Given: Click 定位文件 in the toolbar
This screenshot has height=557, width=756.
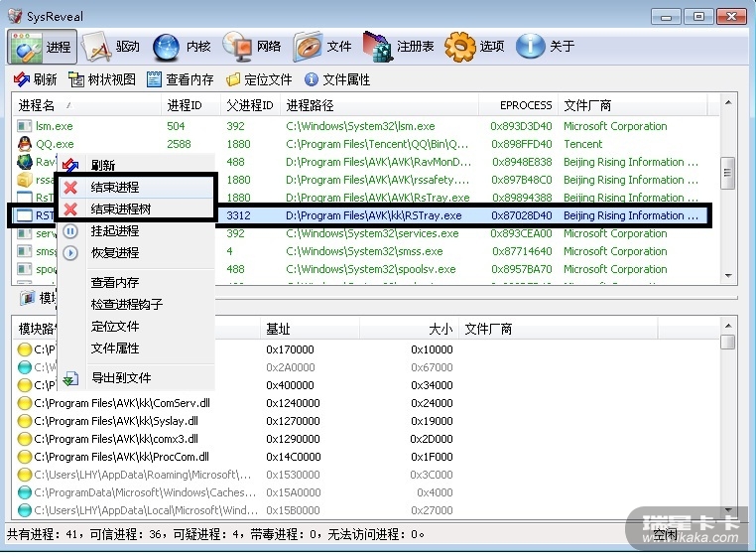Looking at the screenshot, I should pyautogui.click(x=259, y=79).
